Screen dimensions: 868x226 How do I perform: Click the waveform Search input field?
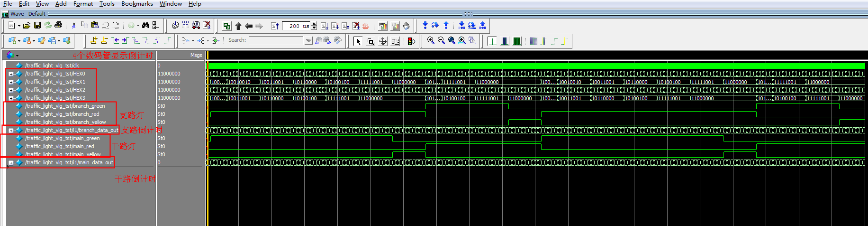pyautogui.click(x=277, y=41)
